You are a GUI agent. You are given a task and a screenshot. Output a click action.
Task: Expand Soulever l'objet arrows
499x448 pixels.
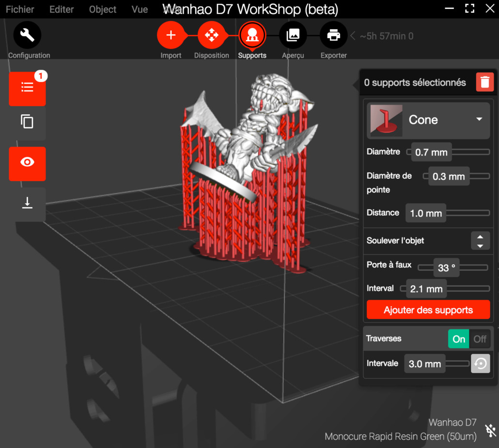click(x=480, y=241)
